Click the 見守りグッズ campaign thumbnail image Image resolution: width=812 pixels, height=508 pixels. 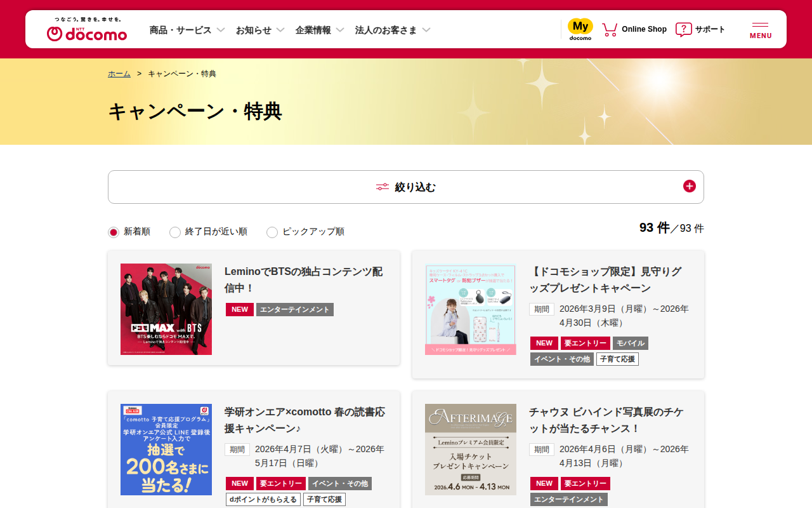coord(471,309)
